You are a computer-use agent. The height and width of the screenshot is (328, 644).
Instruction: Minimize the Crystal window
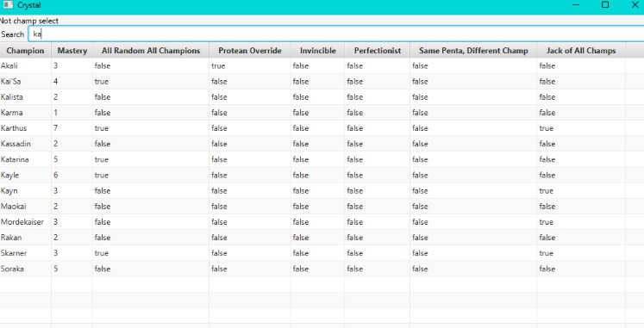tap(576, 5)
